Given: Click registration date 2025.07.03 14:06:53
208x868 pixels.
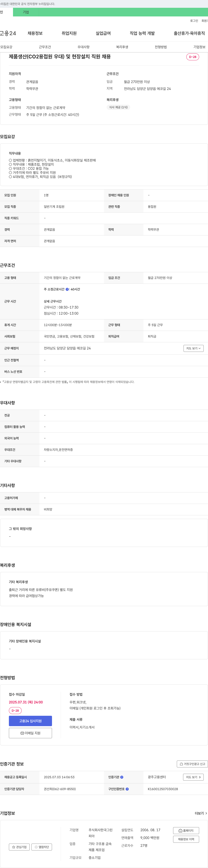Looking at the screenshot, I should coord(59,777).
